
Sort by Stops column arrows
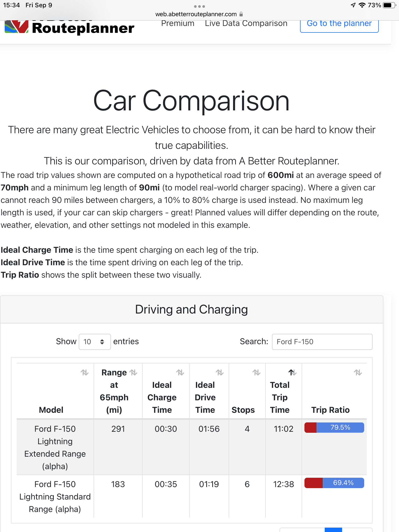click(256, 373)
